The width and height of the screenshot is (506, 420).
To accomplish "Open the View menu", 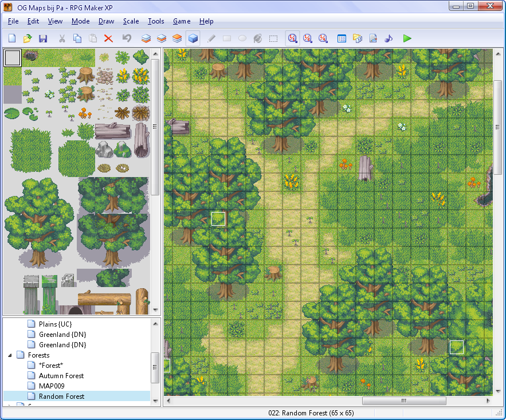I will pos(55,21).
